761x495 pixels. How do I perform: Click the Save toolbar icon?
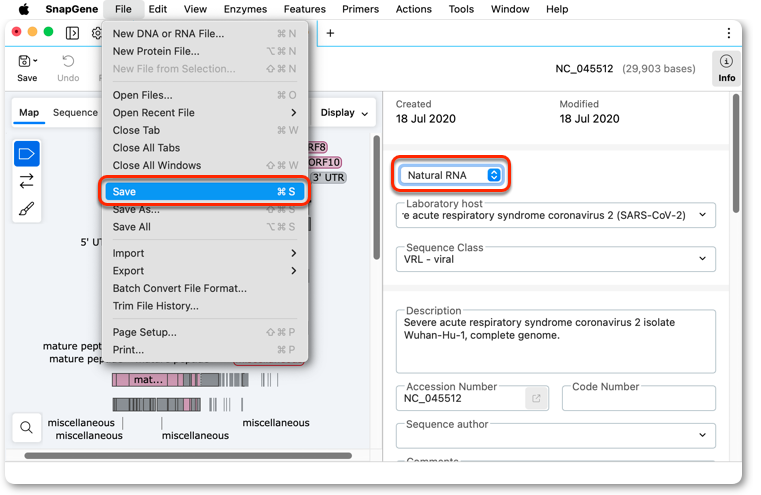(x=24, y=61)
